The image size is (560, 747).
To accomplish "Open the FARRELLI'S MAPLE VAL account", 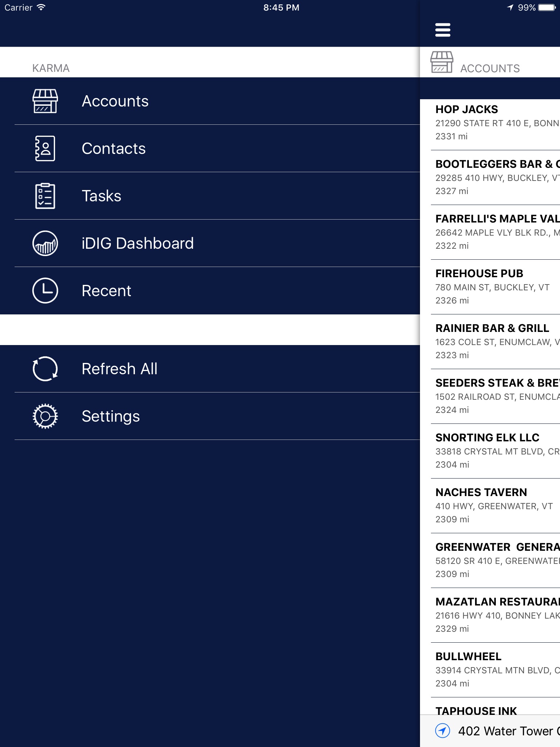I will (x=490, y=232).
